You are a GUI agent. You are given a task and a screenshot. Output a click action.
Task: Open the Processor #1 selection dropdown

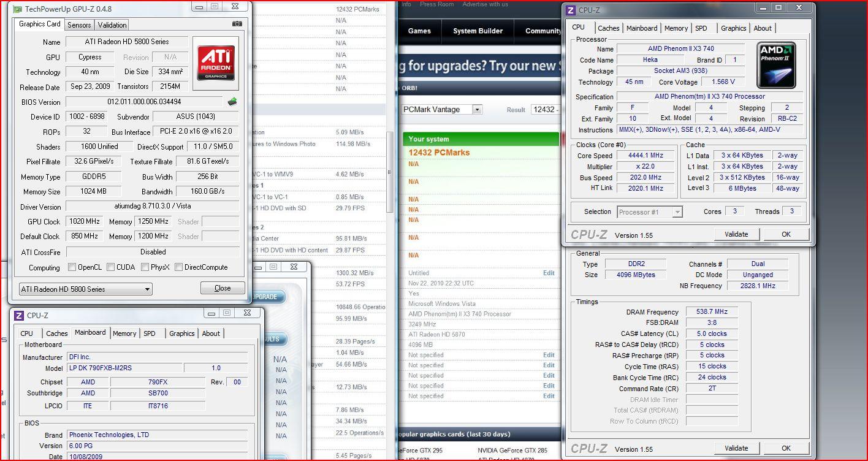(650, 211)
